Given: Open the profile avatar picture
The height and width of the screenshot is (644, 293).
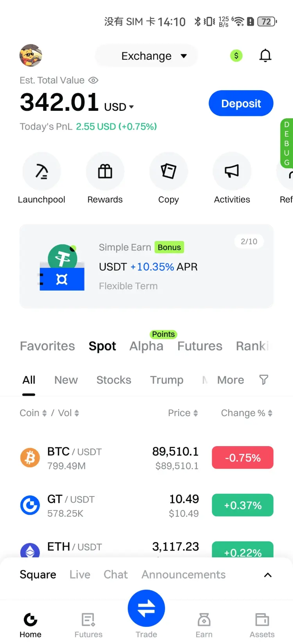Looking at the screenshot, I should click(31, 55).
